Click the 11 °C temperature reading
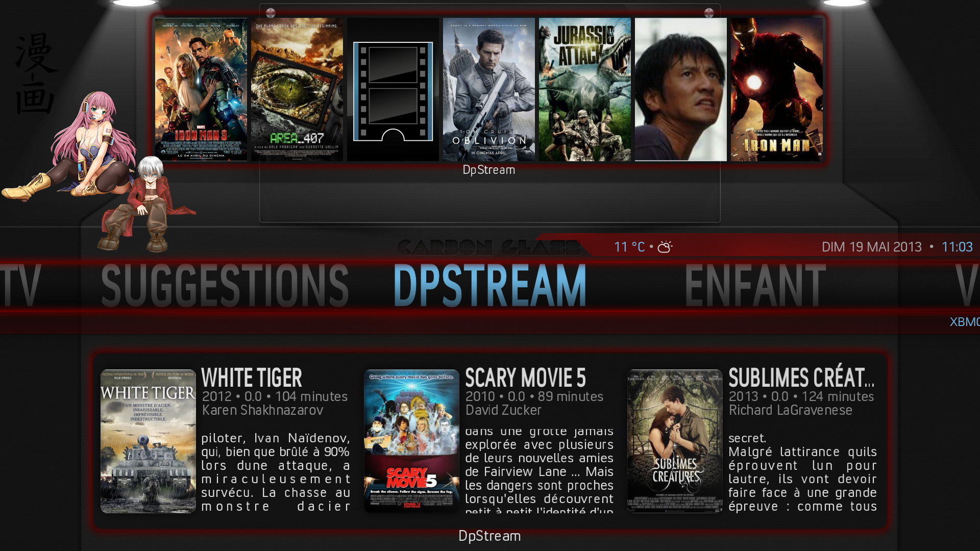The height and width of the screenshot is (551, 980). pyautogui.click(x=629, y=247)
